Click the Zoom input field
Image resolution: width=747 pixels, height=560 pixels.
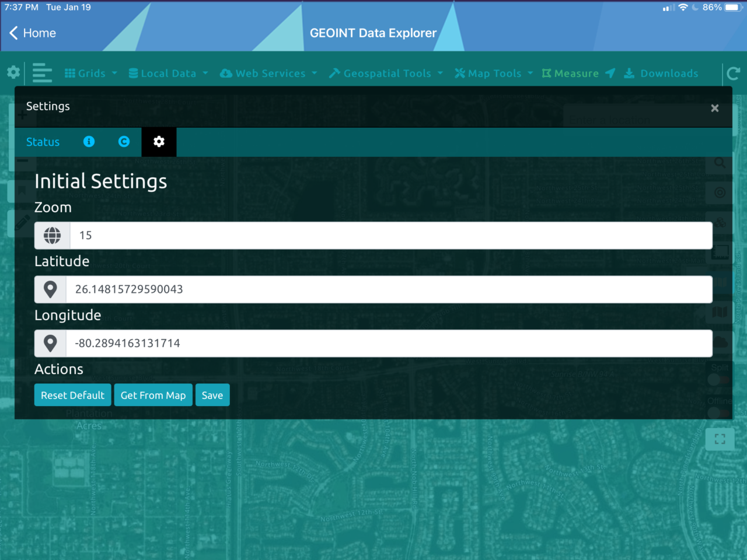(x=391, y=236)
